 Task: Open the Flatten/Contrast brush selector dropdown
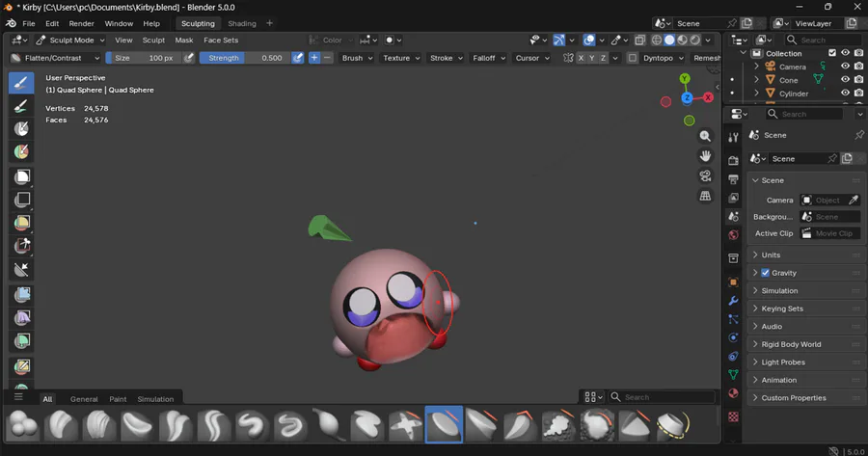coord(55,58)
